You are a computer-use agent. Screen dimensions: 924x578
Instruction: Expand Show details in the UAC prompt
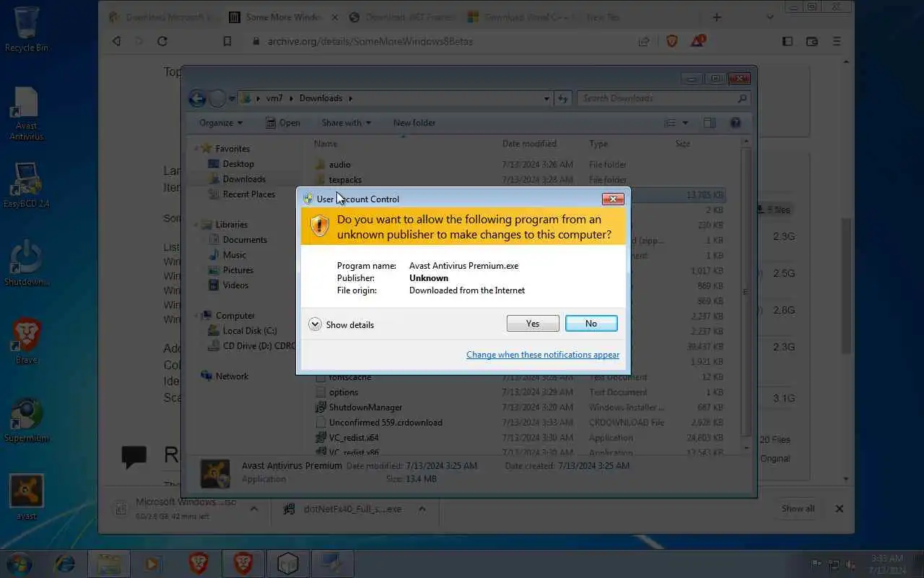point(341,324)
